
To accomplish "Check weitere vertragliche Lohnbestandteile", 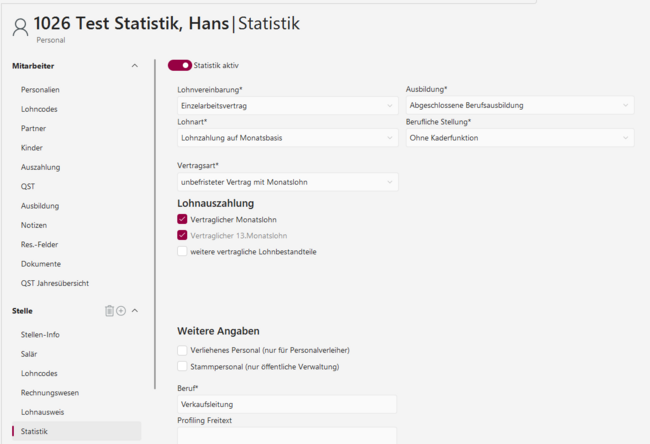I will (x=182, y=252).
